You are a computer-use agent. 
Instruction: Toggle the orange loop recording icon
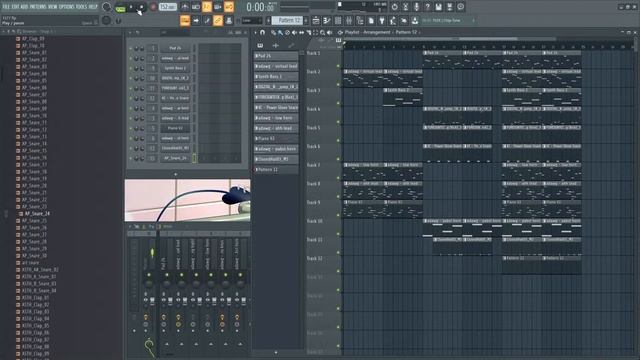point(229,7)
